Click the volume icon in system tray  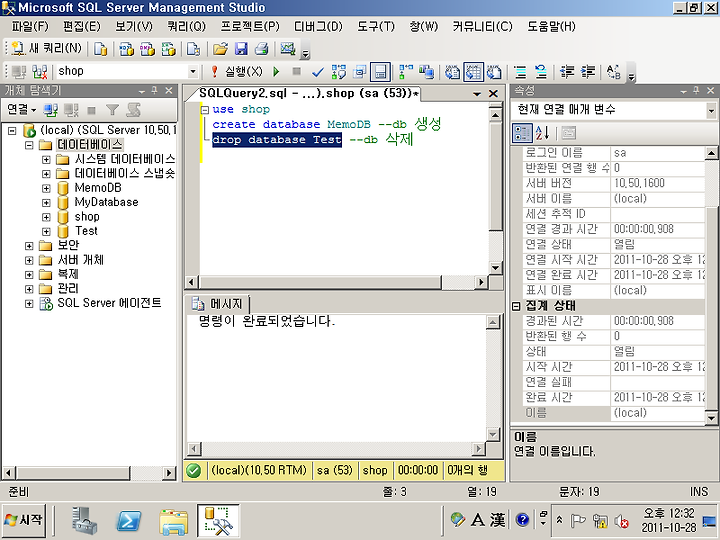click(621, 521)
